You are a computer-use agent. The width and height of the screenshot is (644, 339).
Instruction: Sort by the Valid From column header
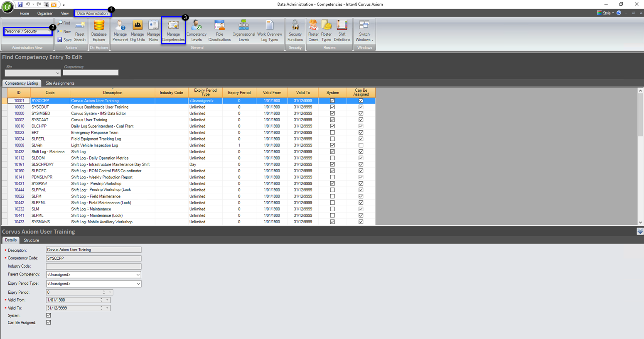coord(272,93)
